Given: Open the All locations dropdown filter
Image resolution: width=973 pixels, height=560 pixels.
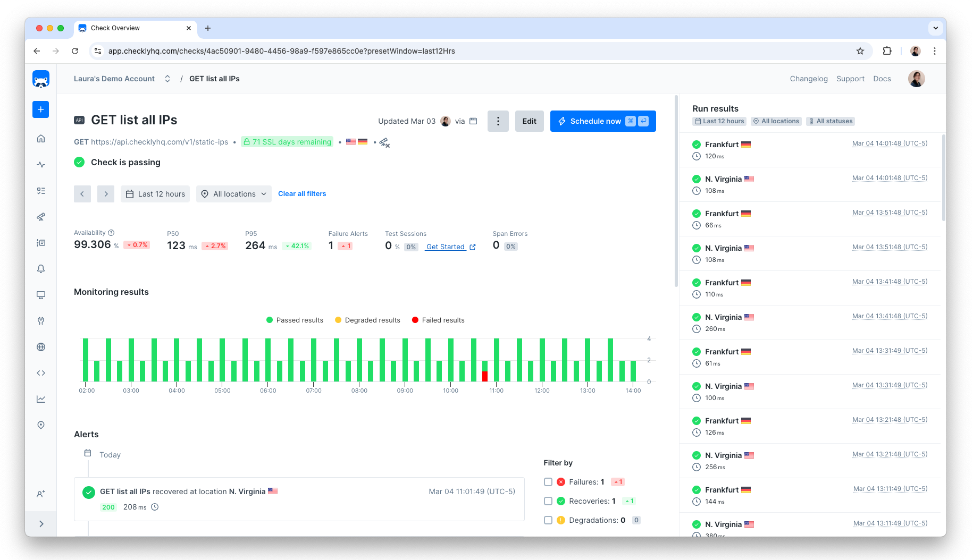Looking at the screenshot, I should (x=233, y=193).
